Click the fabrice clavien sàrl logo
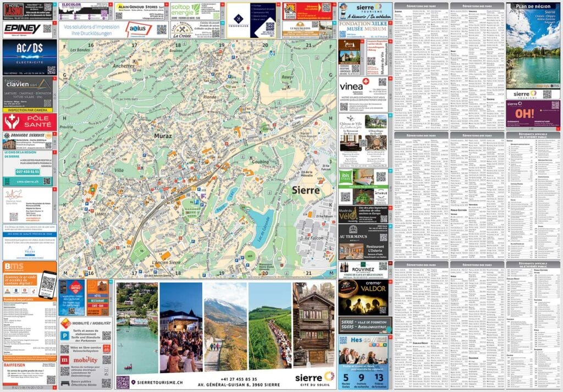This screenshot has width=563, height=392. click(29, 84)
